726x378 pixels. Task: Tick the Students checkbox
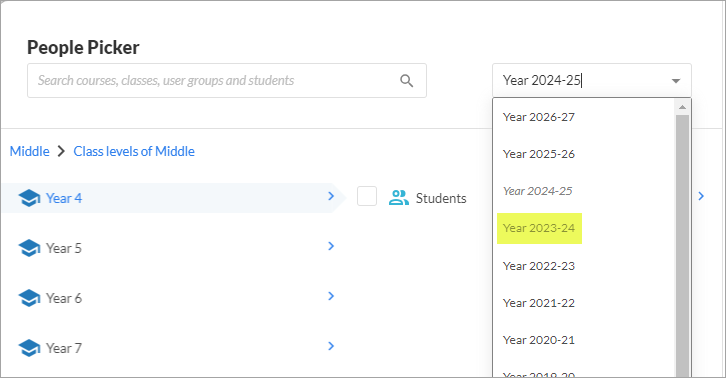pyautogui.click(x=367, y=196)
